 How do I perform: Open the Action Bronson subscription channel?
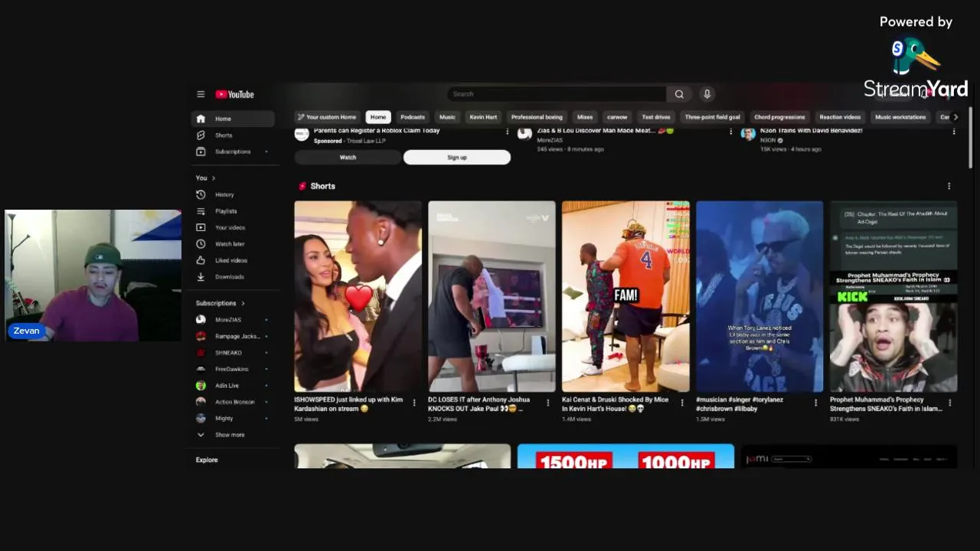pos(233,402)
